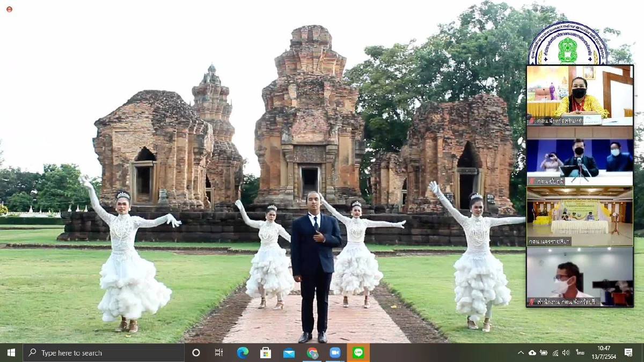Open Task View from the taskbar
The width and height of the screenshot is (644, 362).
click(218, 352)
